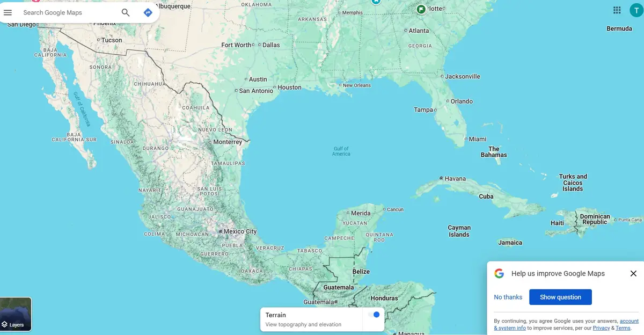Close the Help us improve popup

[x=633, y=273]
